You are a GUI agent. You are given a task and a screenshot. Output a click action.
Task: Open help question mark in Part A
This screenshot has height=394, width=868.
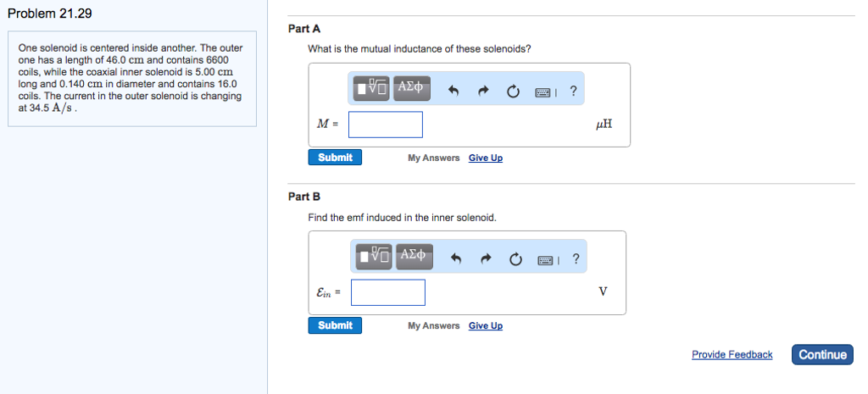[574, 92]
